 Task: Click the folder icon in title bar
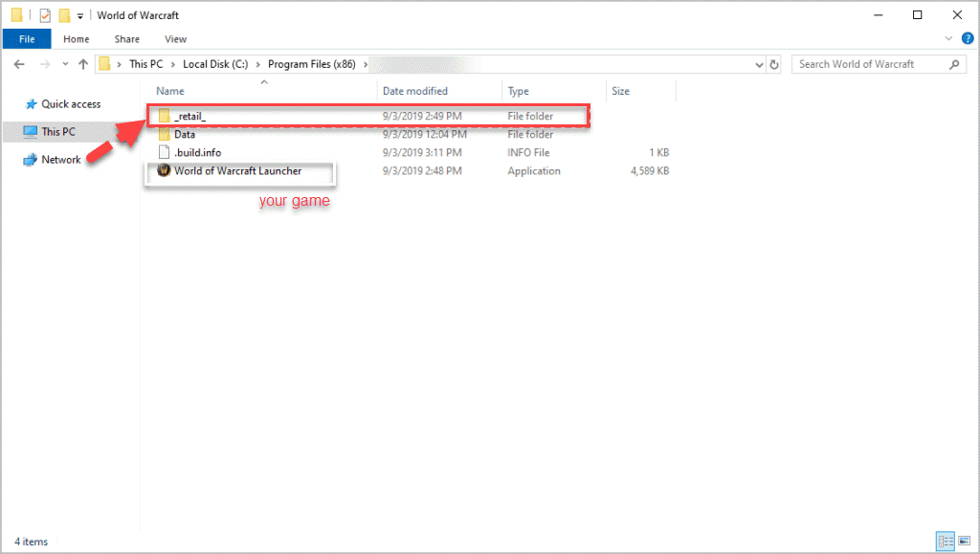pyautogui.click(x=17, y=14)
